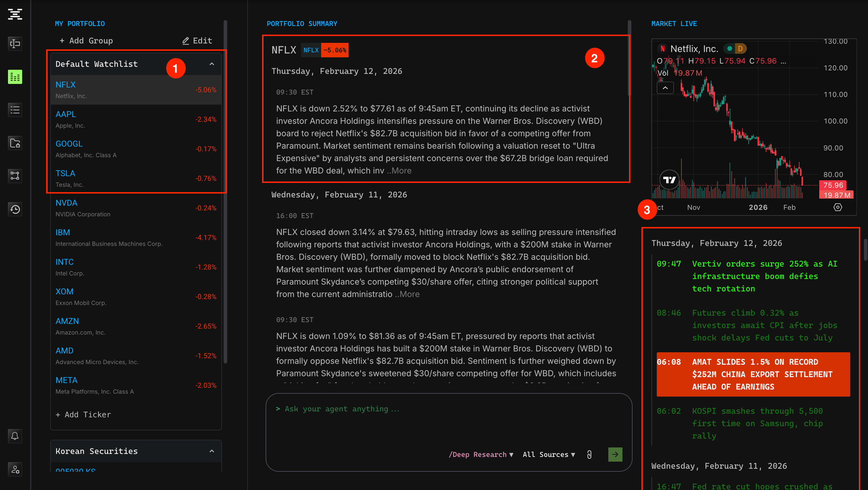This screenshot has width=868, height=490.
Task: Select the green portfolio grid icon
Action: click(x=15, y=77)
